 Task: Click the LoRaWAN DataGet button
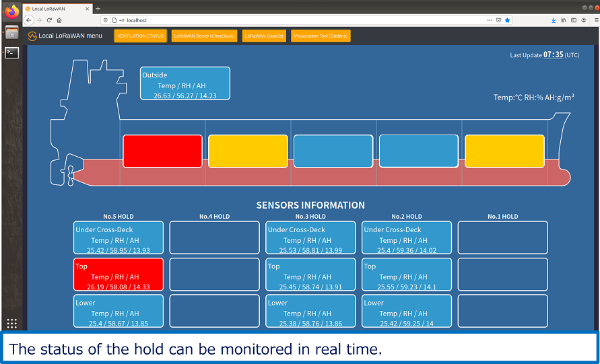264,36
